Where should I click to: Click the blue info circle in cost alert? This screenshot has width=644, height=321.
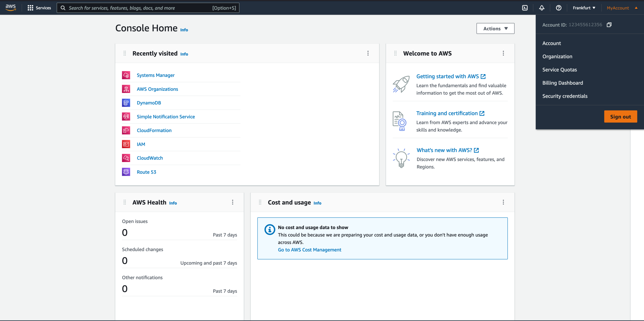270,230
